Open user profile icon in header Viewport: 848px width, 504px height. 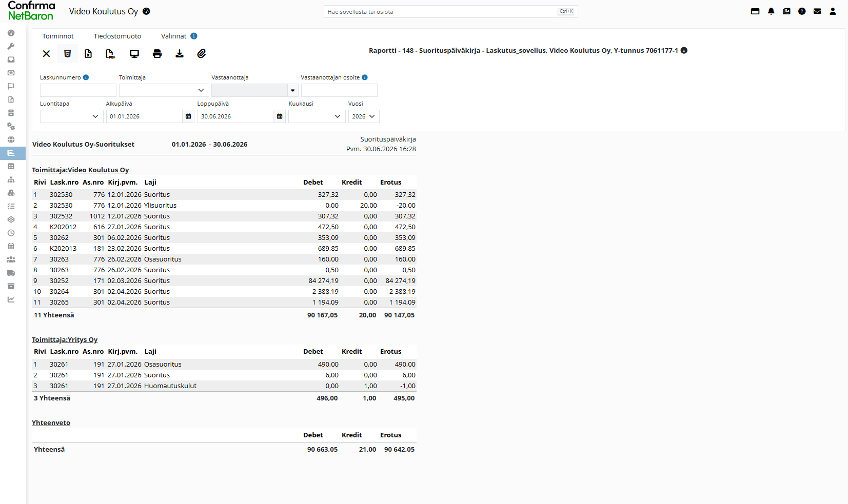click(833, 11)
